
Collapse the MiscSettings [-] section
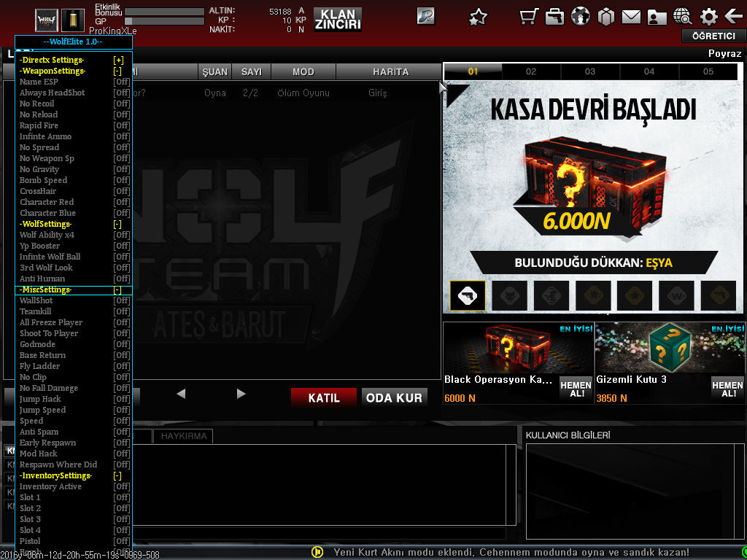pyautogui.click(x=117, y=290)
